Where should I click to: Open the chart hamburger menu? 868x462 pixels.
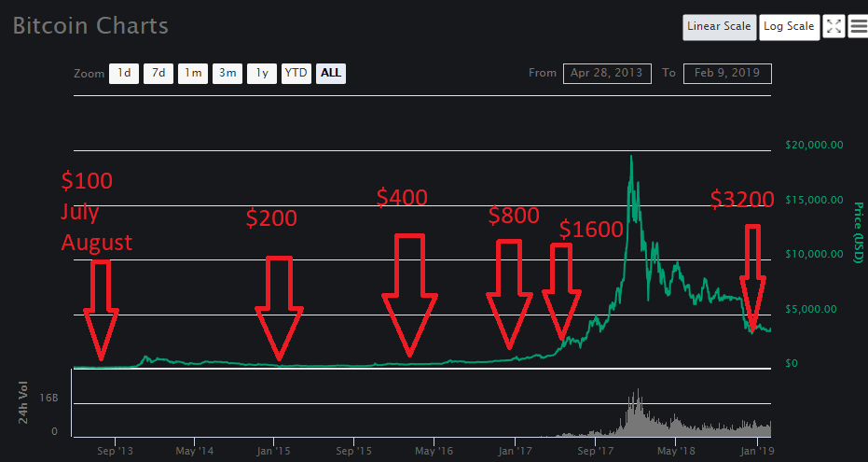coord(859,26)
